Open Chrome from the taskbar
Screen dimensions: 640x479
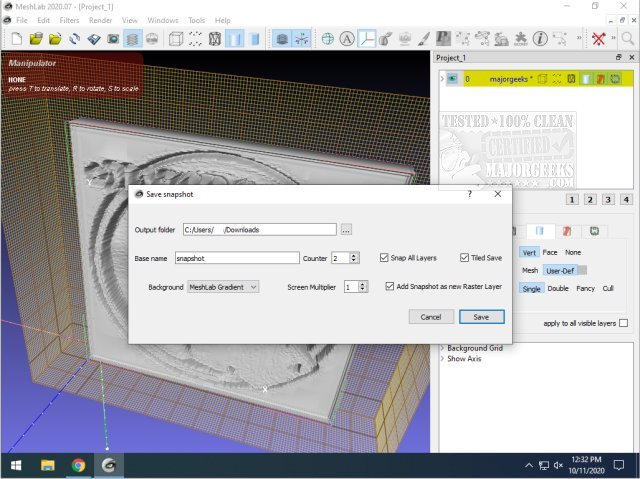78,465
